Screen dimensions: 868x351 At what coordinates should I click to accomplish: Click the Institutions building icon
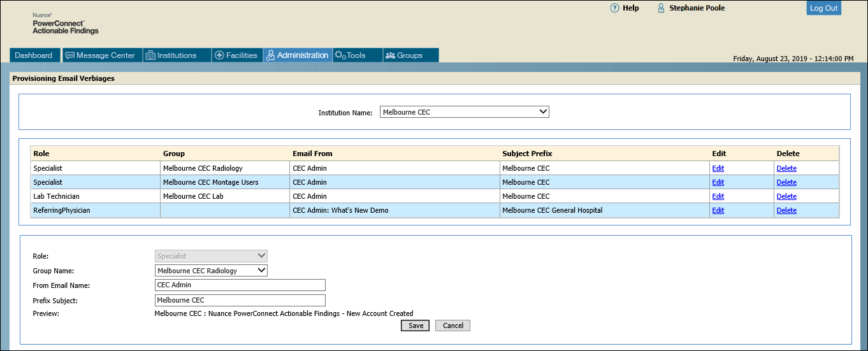coord(150,55)
